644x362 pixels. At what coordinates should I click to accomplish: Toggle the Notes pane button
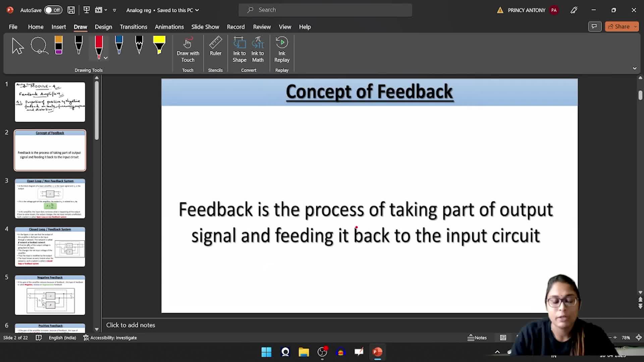[x=477, y=338]
